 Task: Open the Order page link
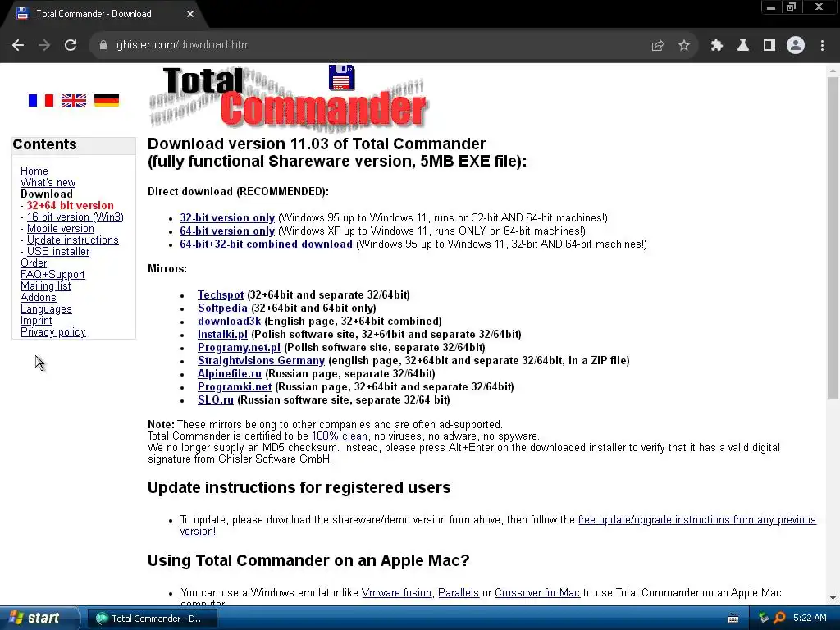point(34,263)
